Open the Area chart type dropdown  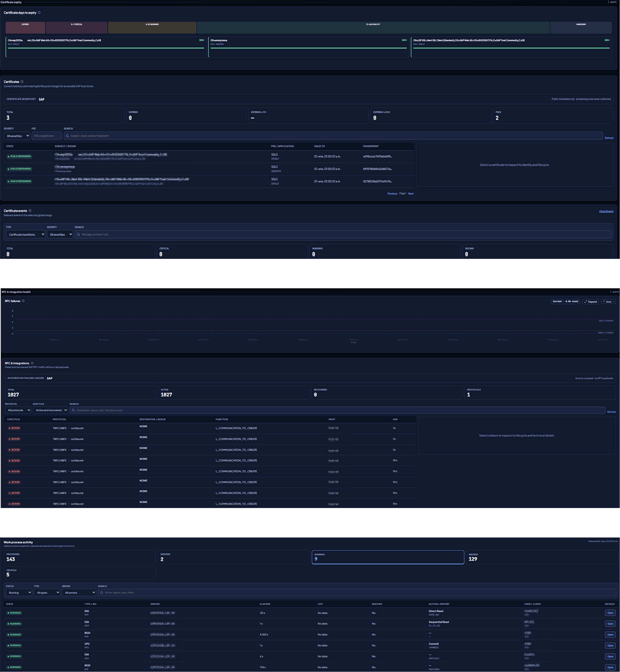[x=608, y=302]
